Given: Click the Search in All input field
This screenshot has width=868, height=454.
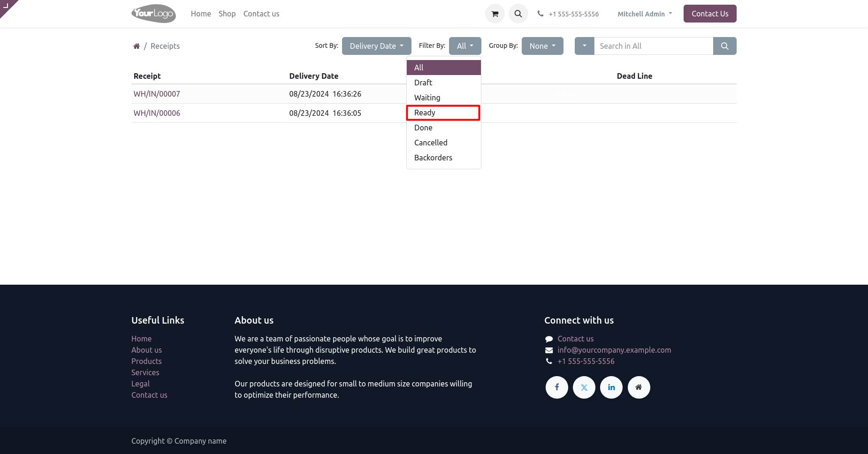Looking at the screenshot, I should point(654,46).
